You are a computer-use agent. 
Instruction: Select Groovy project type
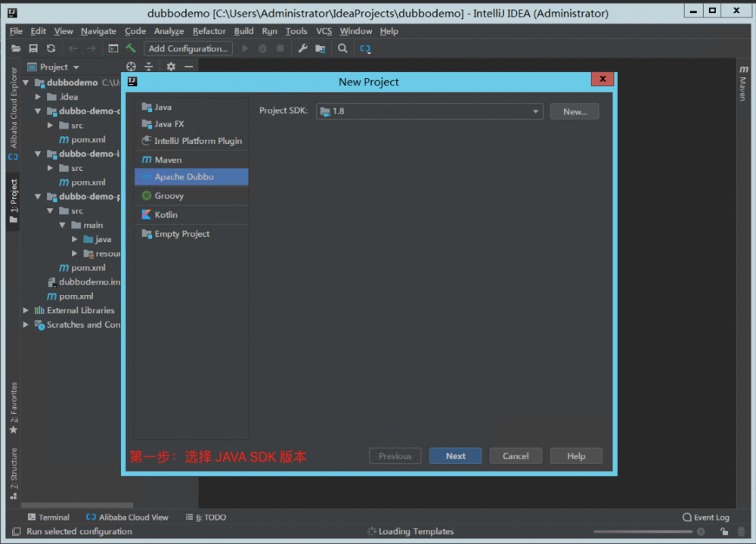191,195
